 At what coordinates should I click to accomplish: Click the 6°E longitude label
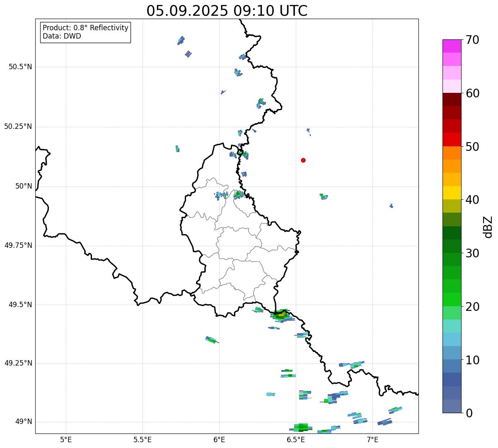(x=219, y=440)
